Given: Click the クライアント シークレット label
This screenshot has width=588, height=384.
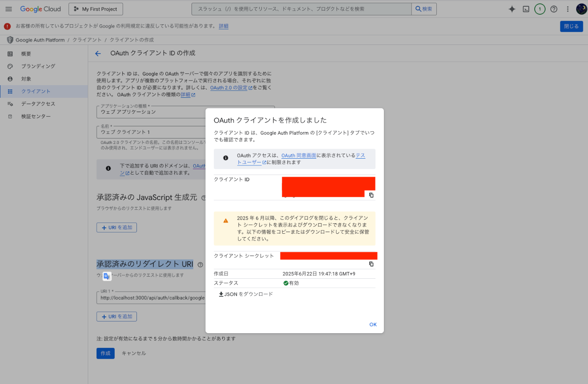Looking at the screenshot, I should [244, 256].
